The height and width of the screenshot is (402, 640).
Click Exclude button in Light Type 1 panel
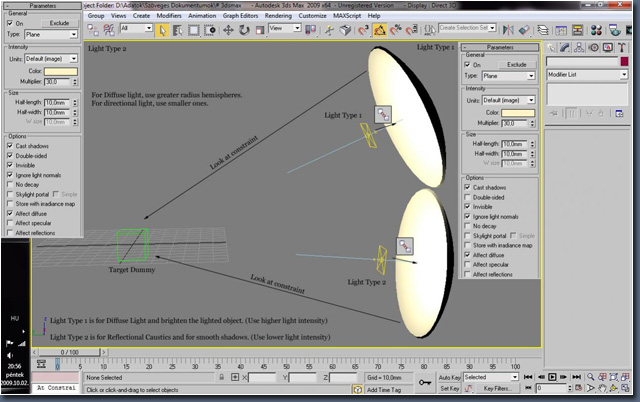tap(517, 64)
